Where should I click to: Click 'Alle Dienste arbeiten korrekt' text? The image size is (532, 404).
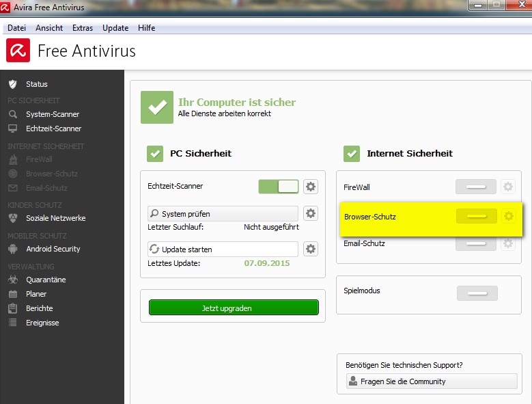(224, 113)
